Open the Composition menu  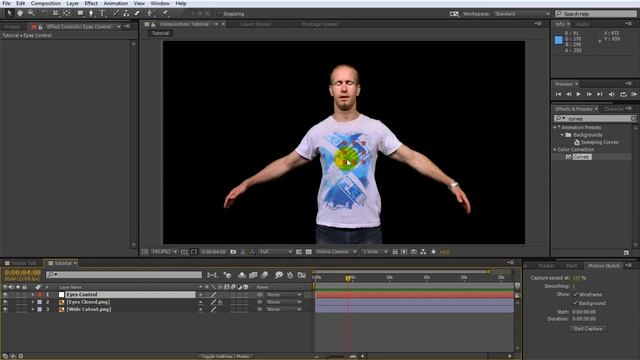click(46, 3)
